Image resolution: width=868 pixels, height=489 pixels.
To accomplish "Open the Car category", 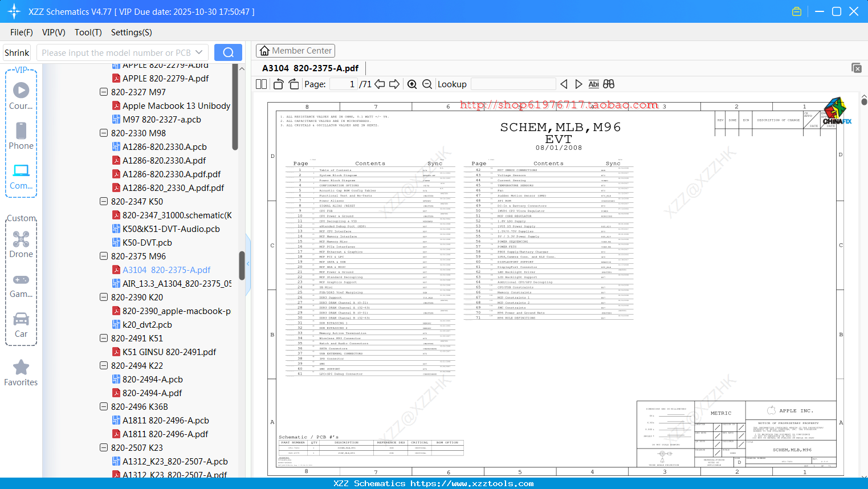I will (x=21, y=325).
